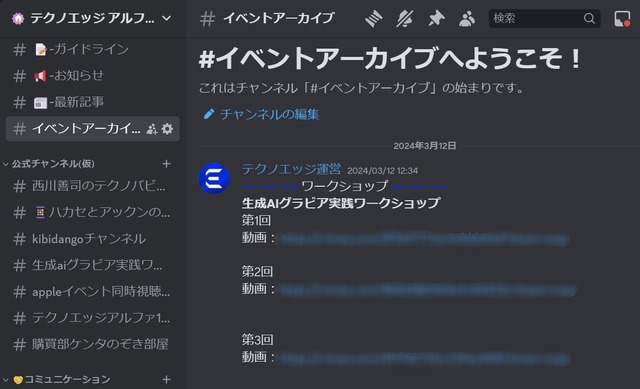Click the newspaper emoji on 最新記事 channel
The image size is (640, 389).
tap(40, 102)
